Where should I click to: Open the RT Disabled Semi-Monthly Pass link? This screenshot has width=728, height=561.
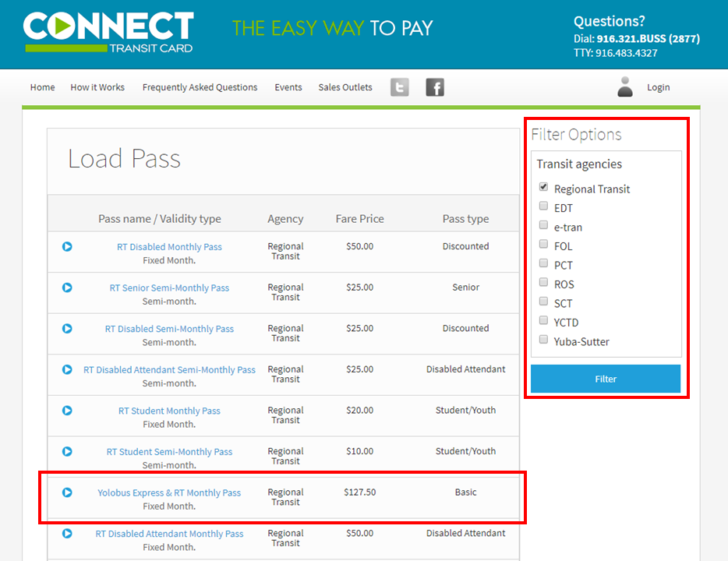(169, 329)
